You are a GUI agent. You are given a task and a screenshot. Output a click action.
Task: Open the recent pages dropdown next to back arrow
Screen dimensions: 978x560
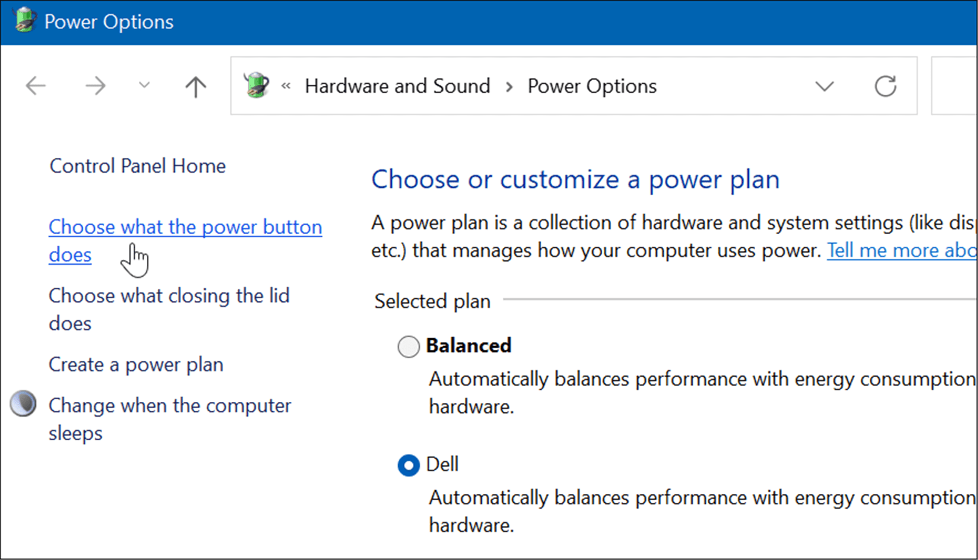[144, 86]
